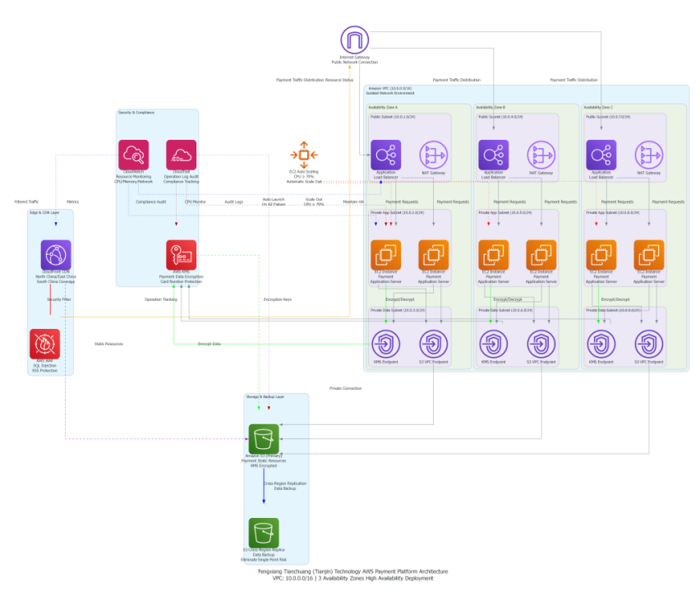Select the left EC2 instance in Availability Zone C
This screenshot has width=700, height=592.
pos(601,255)
